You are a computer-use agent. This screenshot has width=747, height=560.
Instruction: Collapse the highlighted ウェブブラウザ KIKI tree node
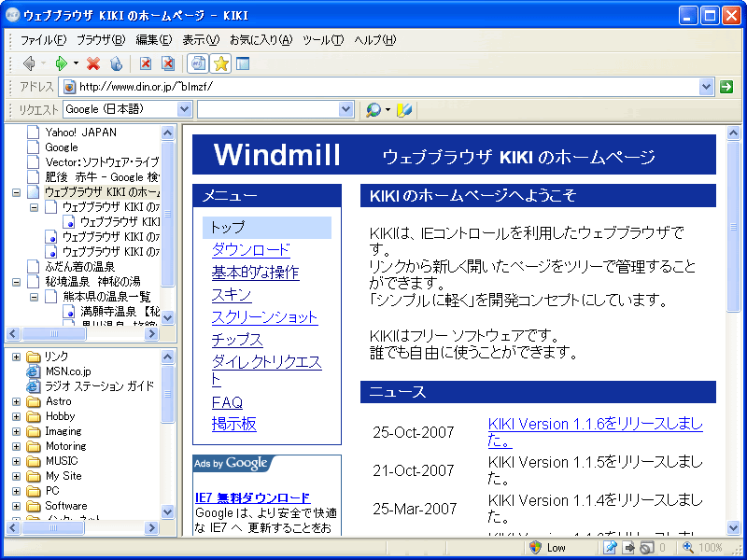(x=16, y=193)
